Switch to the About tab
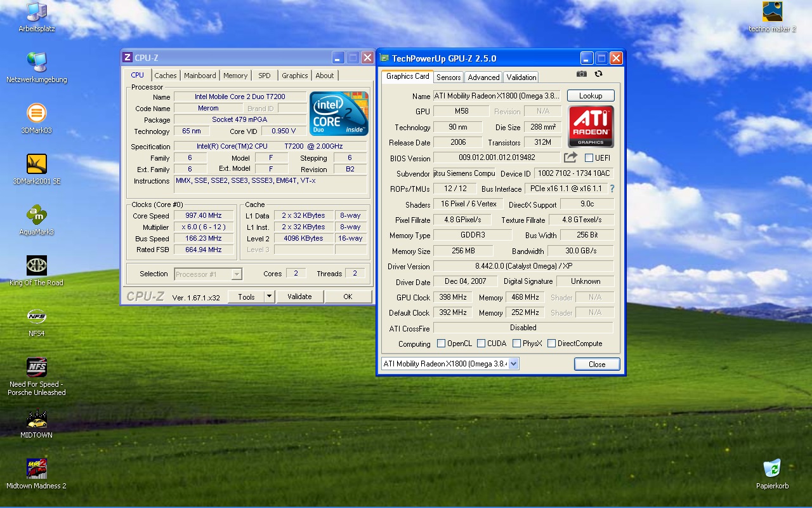 (325, 76)
